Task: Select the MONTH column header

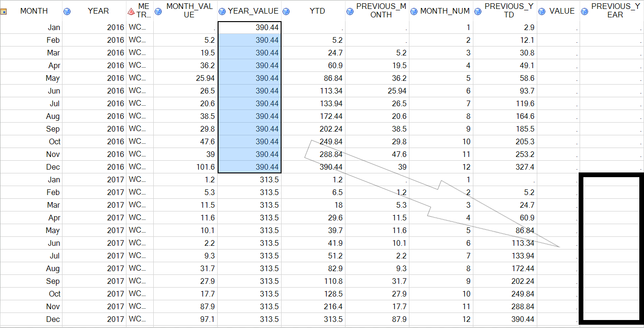Action: [35, 11]
